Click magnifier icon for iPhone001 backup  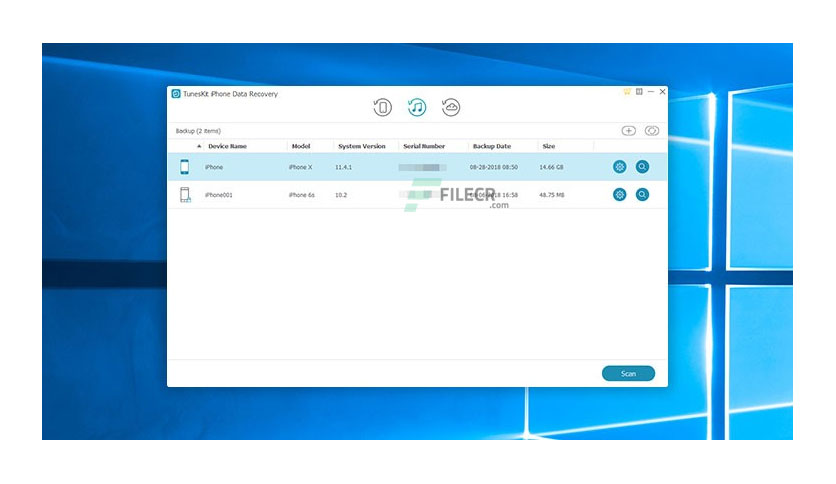point(642,195)
